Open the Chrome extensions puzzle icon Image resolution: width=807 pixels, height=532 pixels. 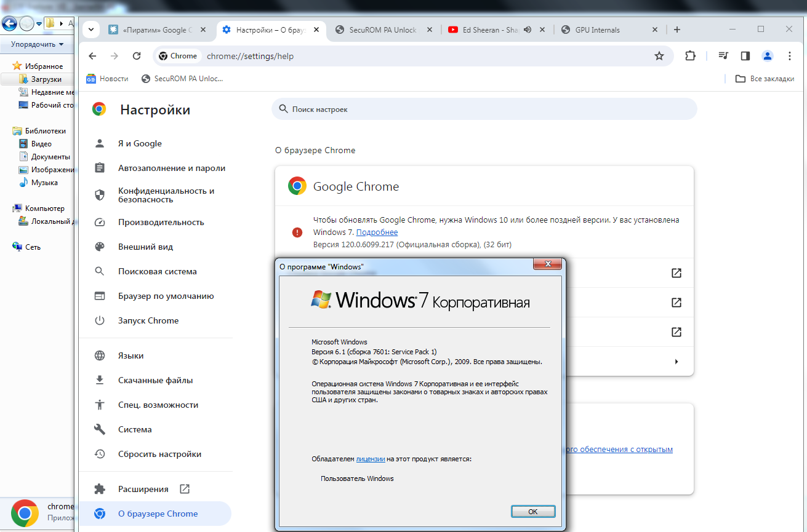[x=690, y=56]
